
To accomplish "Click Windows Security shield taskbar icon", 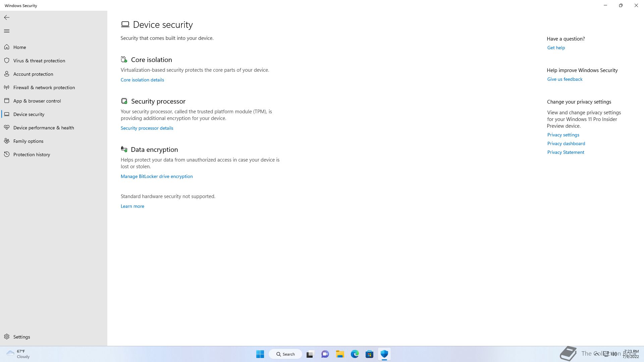I will 384,354.
